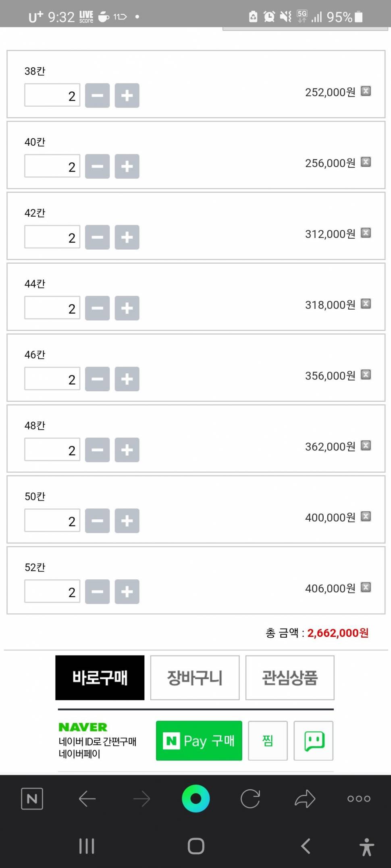Select the 38칸 quantity text box

[x=52, y=95]
